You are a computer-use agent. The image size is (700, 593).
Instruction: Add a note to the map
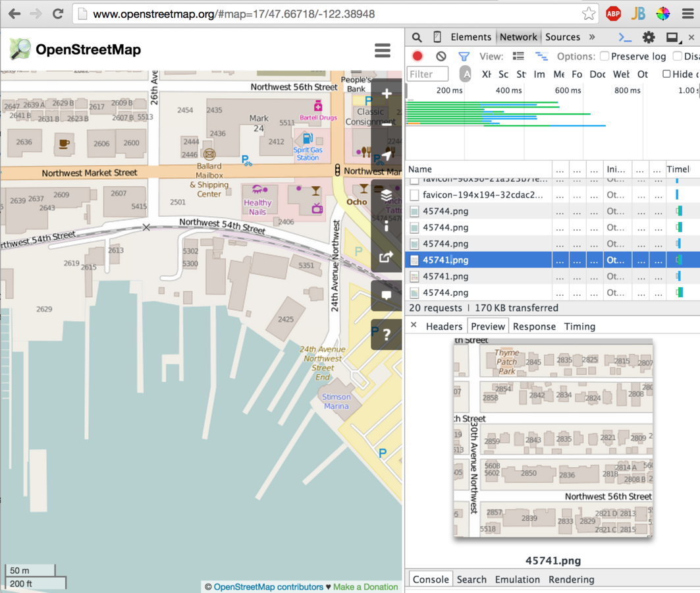click(x=387, y=296)
